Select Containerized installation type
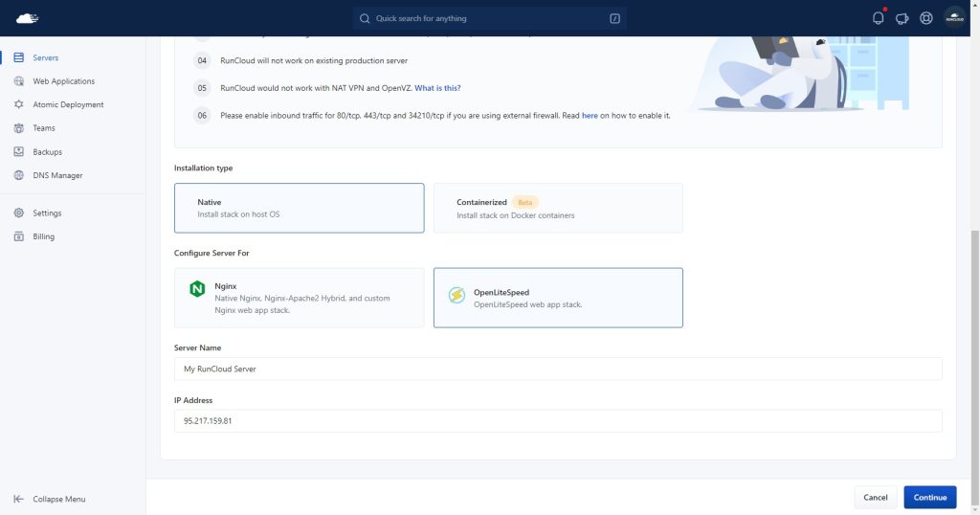 click(x=558, y=208)
